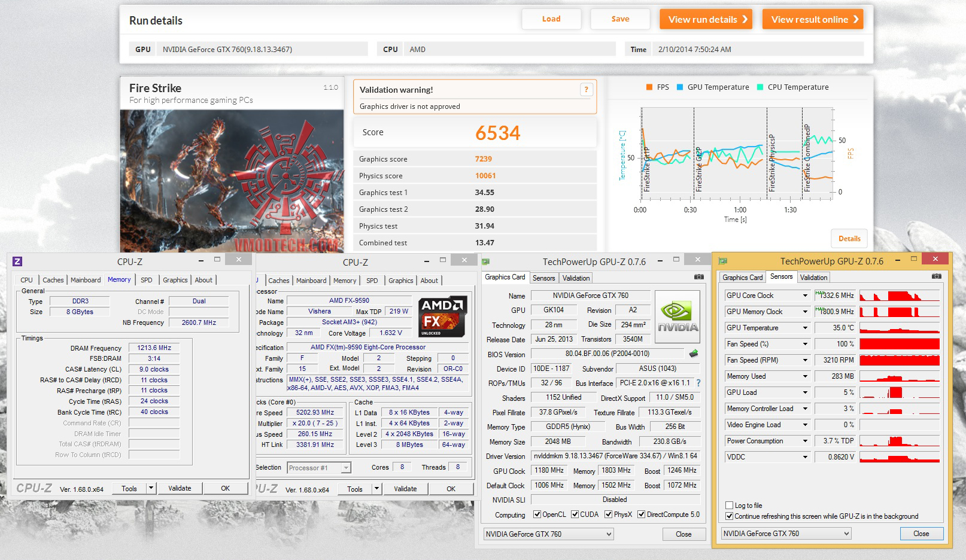Click the blue GPU Temperature legend marker

coord(680,87)
